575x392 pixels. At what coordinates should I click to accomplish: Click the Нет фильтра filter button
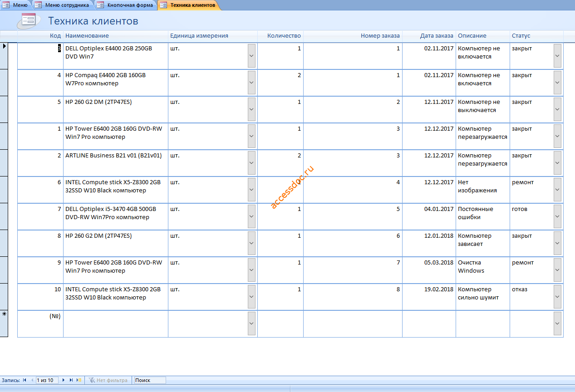coord(108,380)
